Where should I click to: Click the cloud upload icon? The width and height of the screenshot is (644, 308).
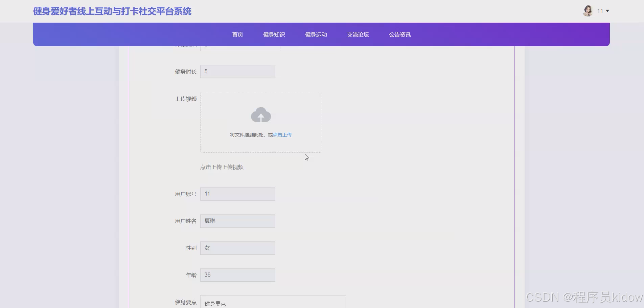260,115
